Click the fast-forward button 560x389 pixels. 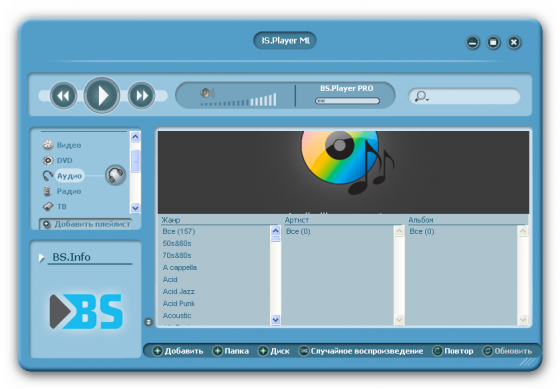(141, 96)
